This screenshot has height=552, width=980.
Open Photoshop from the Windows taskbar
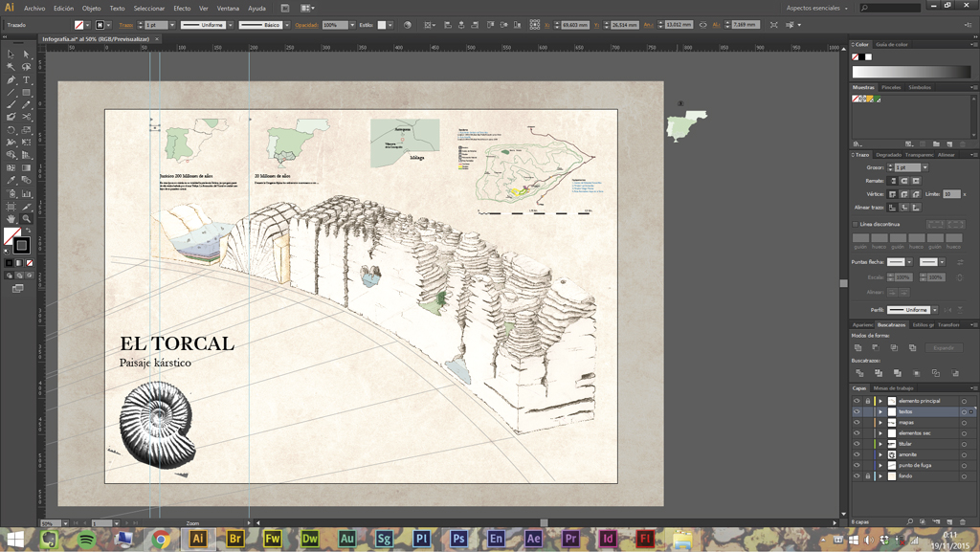[x=458, y=540]
